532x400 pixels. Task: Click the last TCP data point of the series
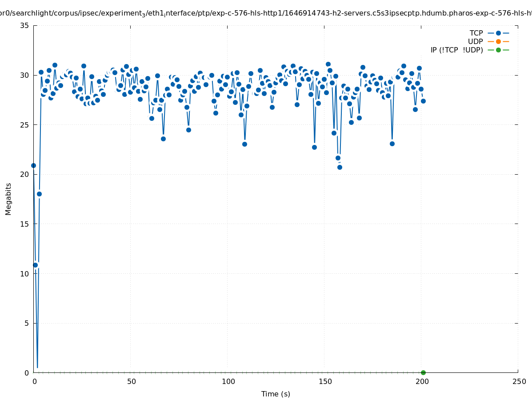pyautogui.click(x=423, y=101)
